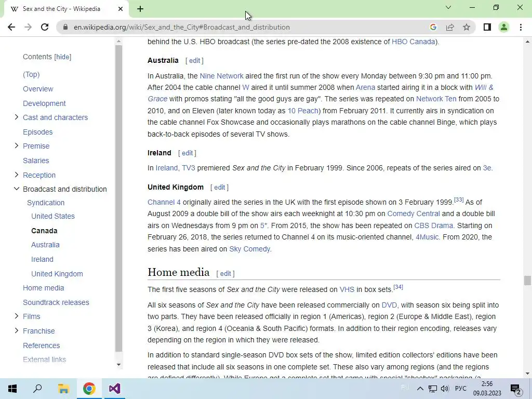
Task: Go to Development section
Action: [x=44, y=103]
